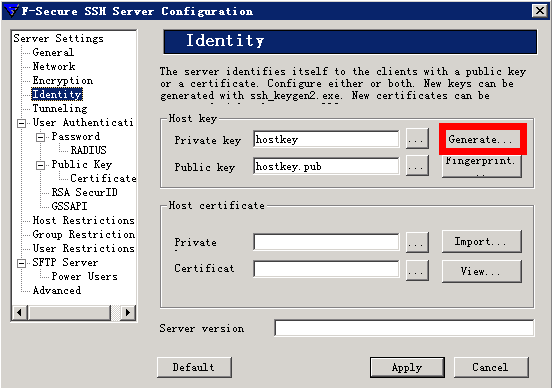This screenshot has height=388, width=552.
Task: Browse for the host private key file
Action: coord(417,138)
